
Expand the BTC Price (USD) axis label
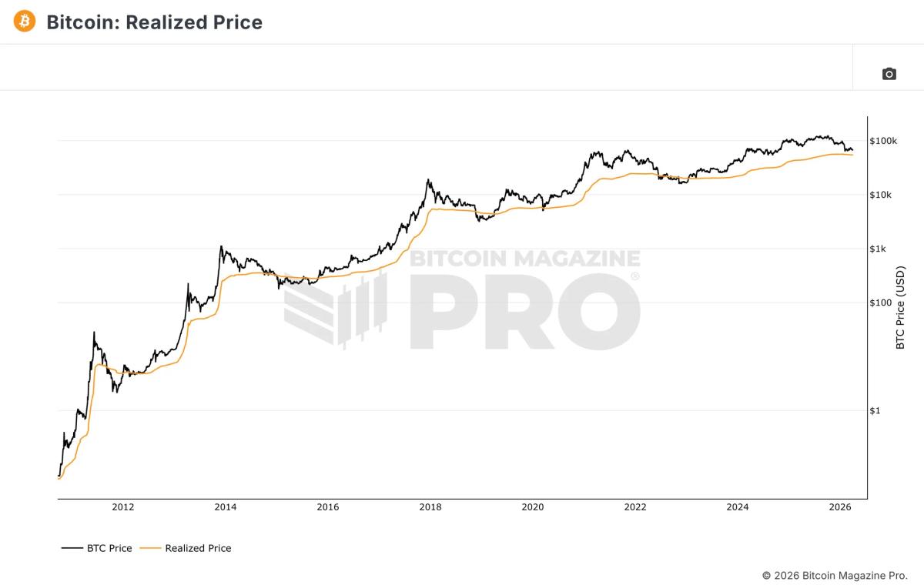click(x=901, y=309)
